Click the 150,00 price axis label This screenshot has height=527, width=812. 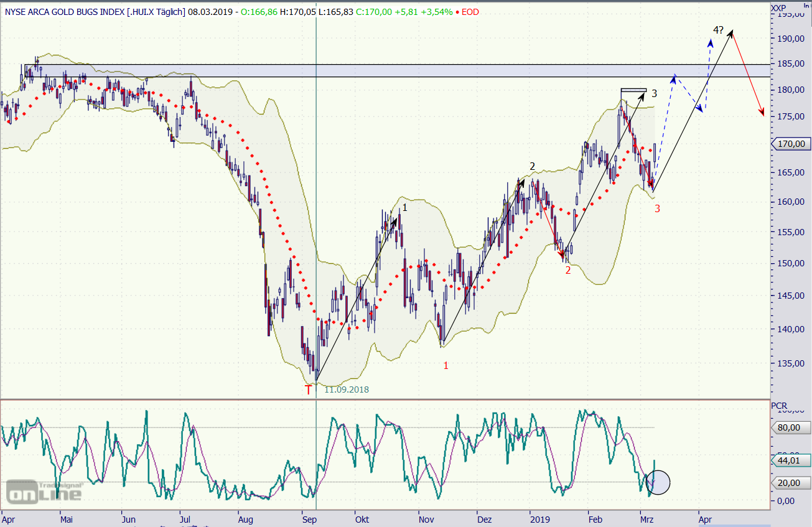point(791,263)
